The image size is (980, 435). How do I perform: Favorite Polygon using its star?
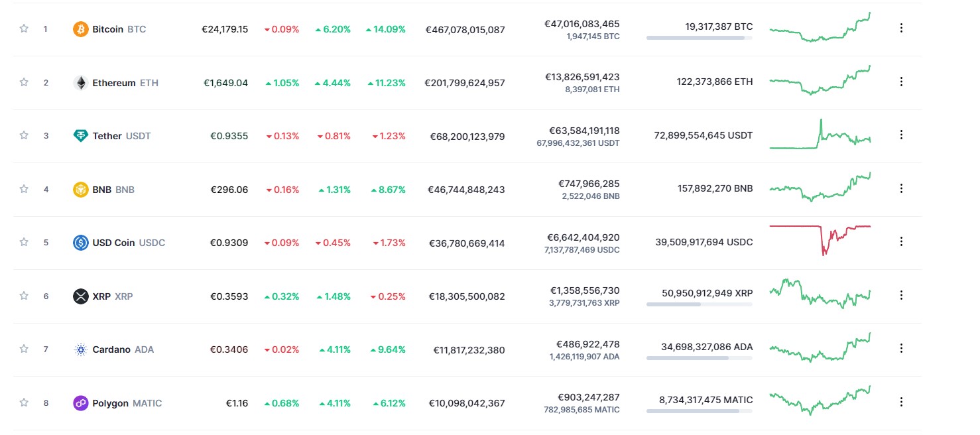[24, 403]
